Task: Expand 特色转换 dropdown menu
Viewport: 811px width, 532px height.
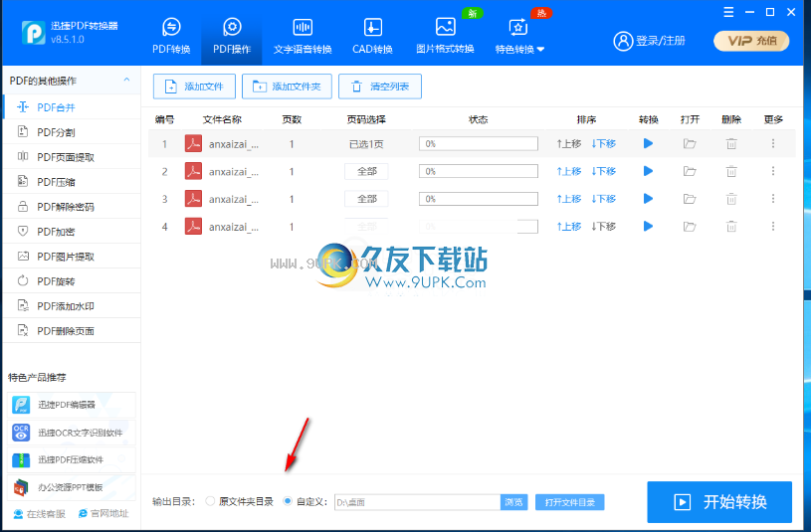Action: (x=519, y=36)
